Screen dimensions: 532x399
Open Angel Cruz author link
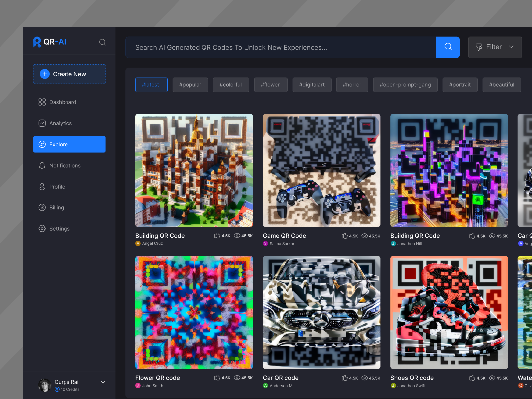[x=152, y=244]
